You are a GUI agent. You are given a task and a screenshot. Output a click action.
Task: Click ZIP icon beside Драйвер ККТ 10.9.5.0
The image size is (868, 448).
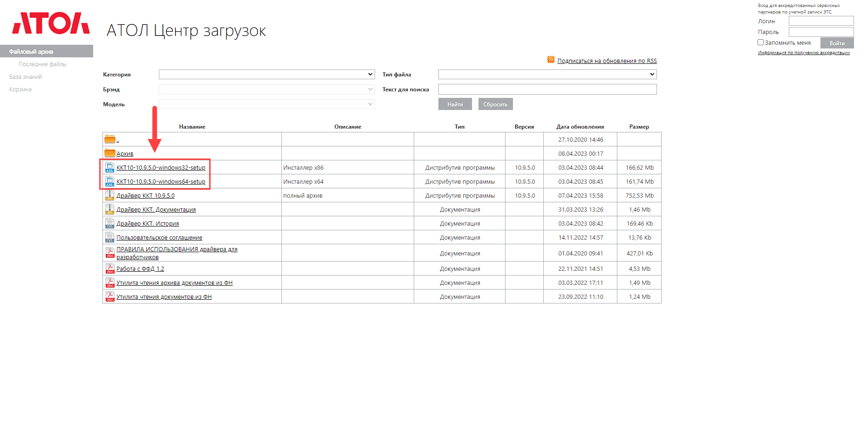[x=109, y=195]
